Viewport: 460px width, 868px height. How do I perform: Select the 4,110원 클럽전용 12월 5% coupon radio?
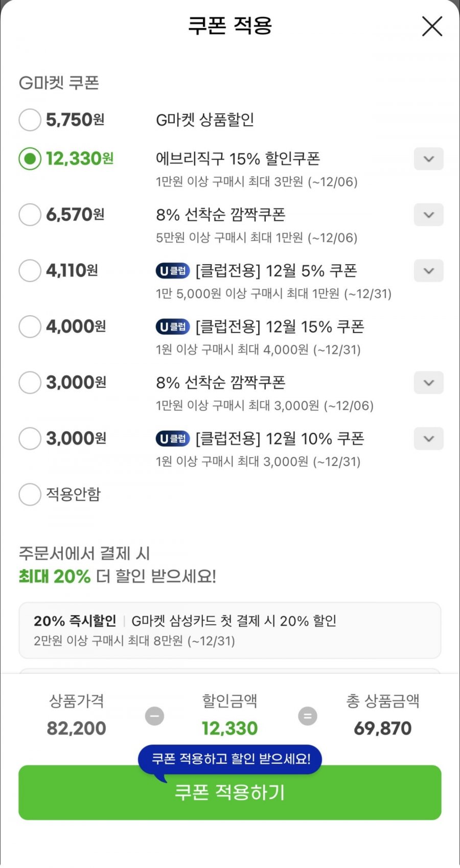tap(30, 271)
